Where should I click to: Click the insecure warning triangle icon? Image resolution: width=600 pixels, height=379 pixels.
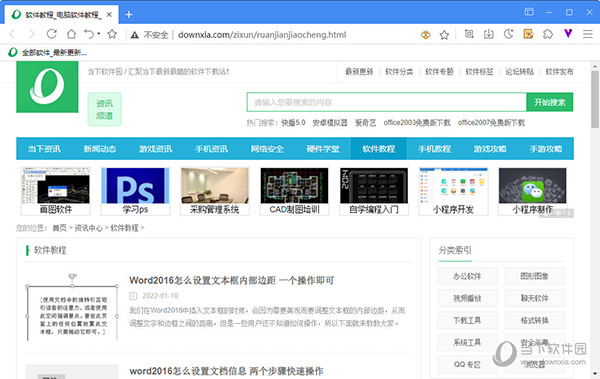(135, 35)
